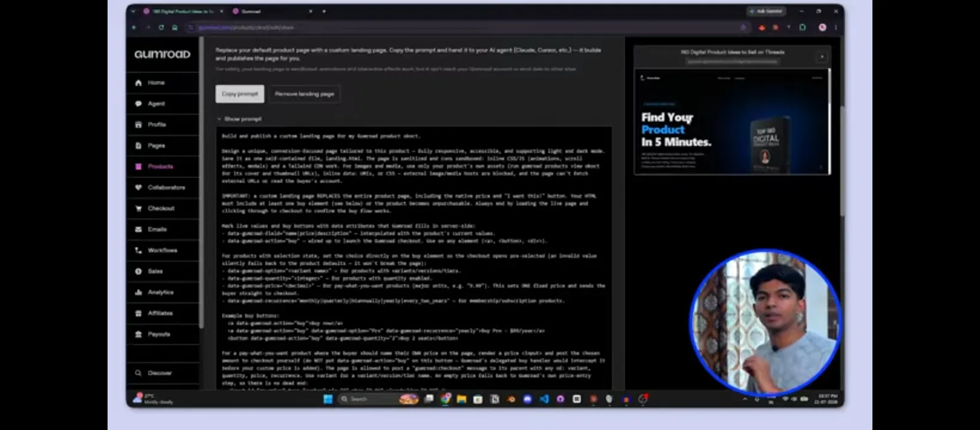Open the tab search dropdown arrow
The image size is (980, 430).
coord(134,11)
